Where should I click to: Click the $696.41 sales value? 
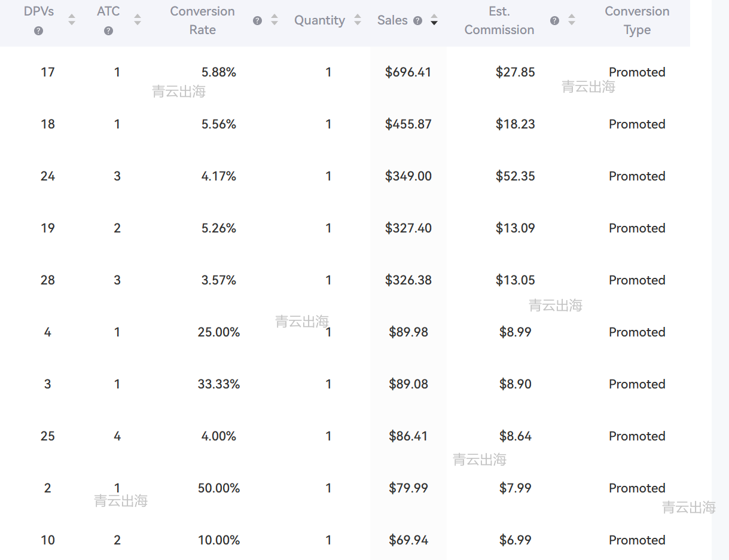pos(408,72)
